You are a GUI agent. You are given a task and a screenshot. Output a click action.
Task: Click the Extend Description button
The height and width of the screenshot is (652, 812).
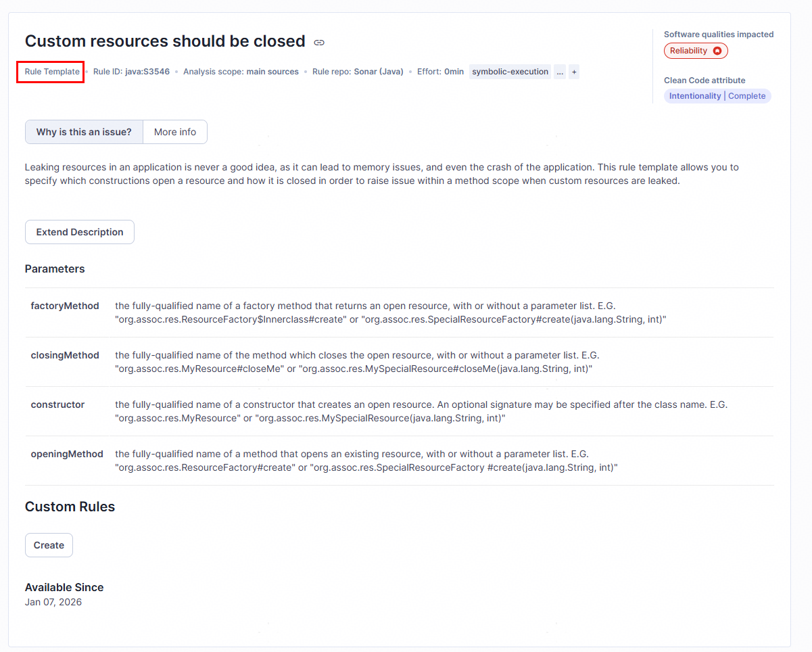pyautogui.click(x=80, y=232)
